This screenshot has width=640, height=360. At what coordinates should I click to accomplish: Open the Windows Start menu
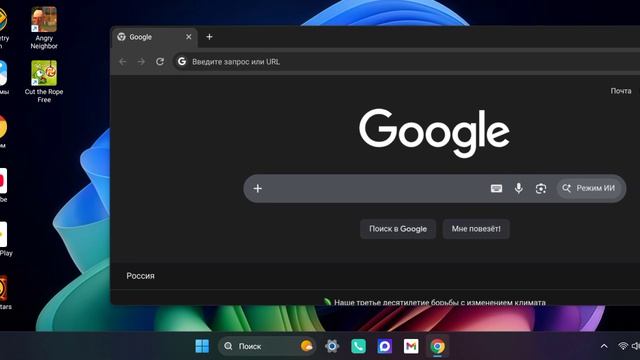click(202, 346)
